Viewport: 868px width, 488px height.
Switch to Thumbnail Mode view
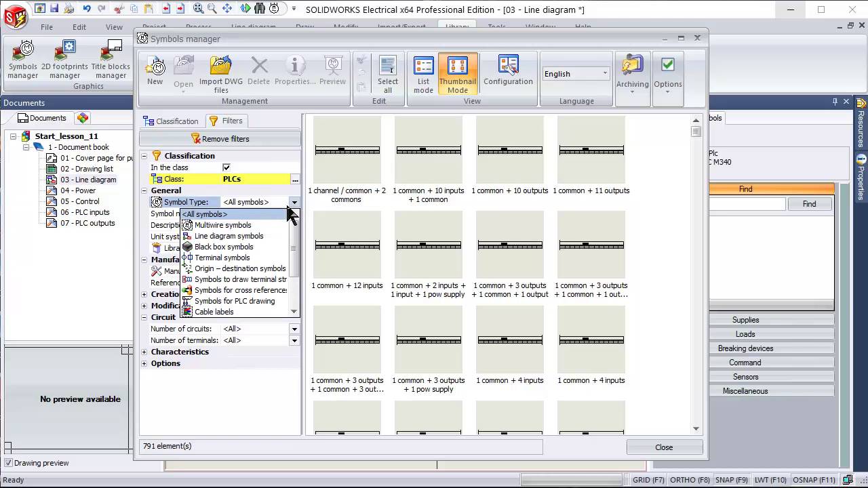pos(458,75)
